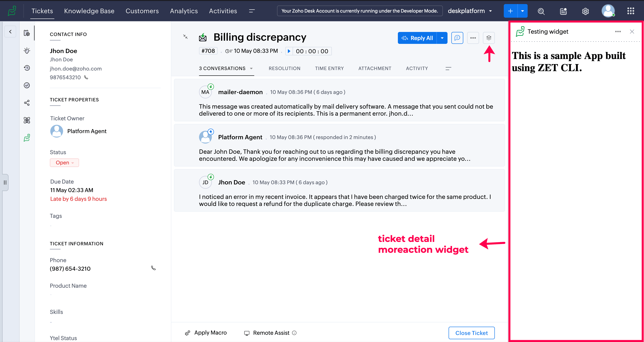This screenshot has width=644, height=342.
Task: Click the Remote Assist info icon
Action: [x=294, y=333]
